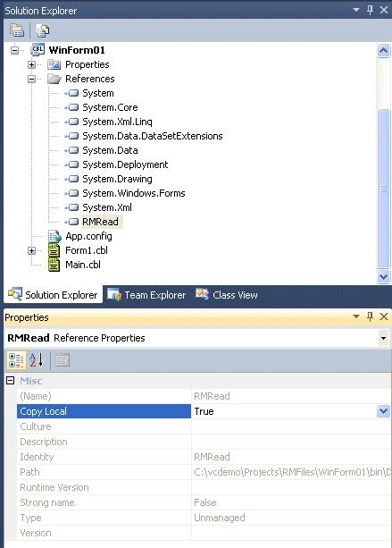Click the Property Pages icon
392x548 pixels.
click(x=63, y=360)
